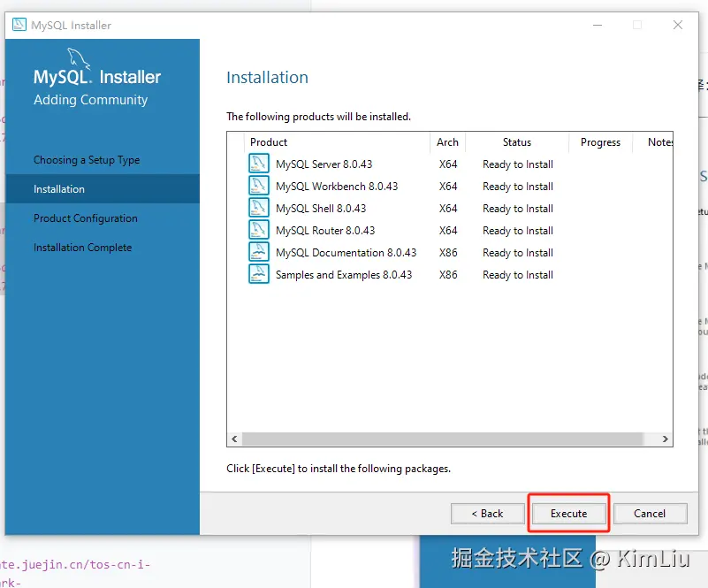Viewport: 708px width, 588px height.
Task: Select the MySQL Server 8.0.43 row text
Action: tap(324, 164)
